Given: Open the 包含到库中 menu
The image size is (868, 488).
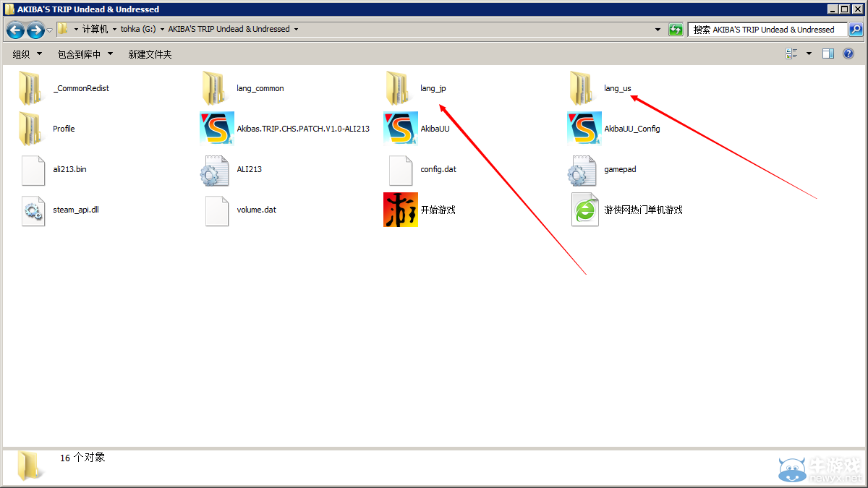Looking at the screenshot, I should coord(85,54).
